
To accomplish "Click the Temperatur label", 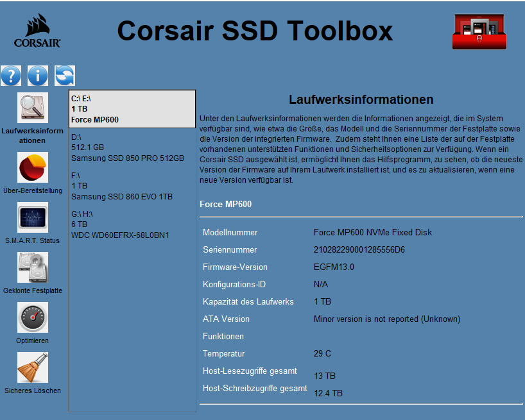I will (223, 353).
